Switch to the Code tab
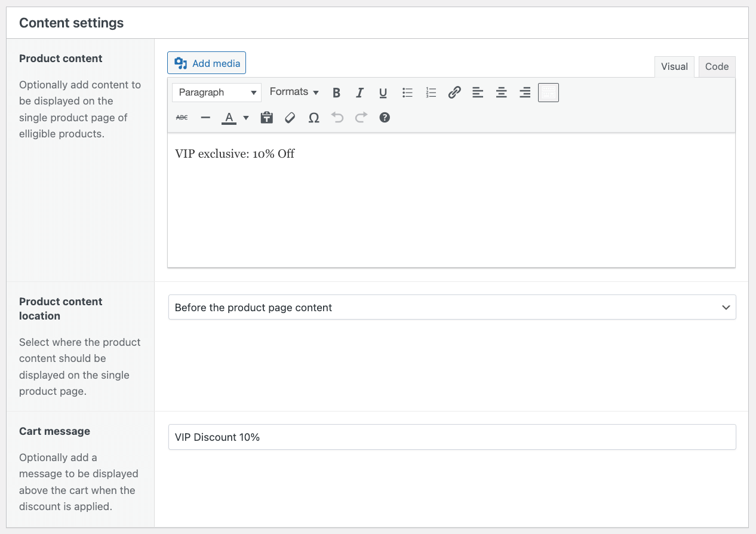756x534 pixels. pyautogui.click(x=717, y=66)
